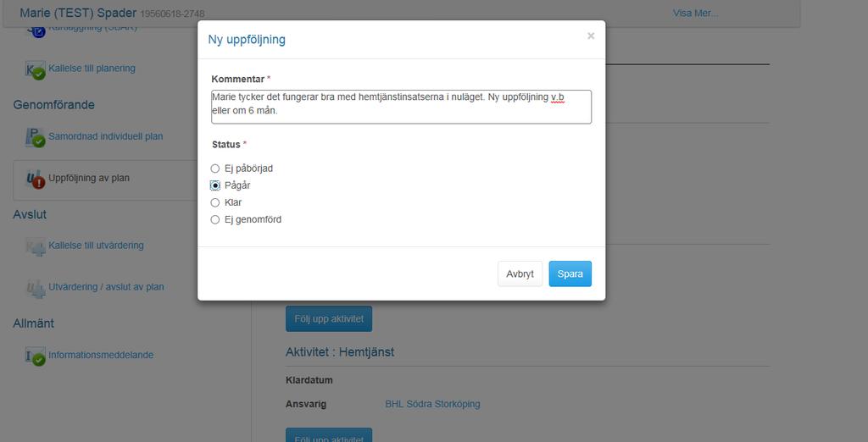Open the BHL Södra Storköping link
Image resolution: width=868 pixels, height=442 pixels.
point(432,405)
